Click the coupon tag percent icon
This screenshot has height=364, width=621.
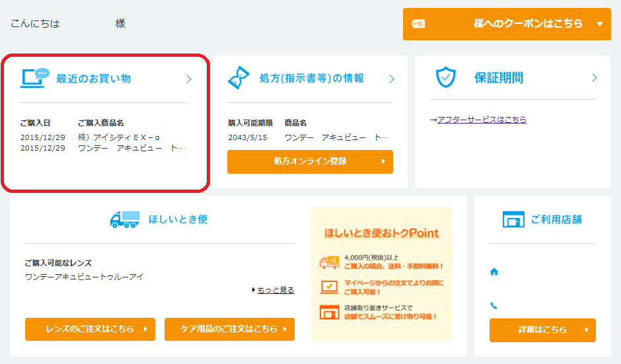click(x=418, y=24)
